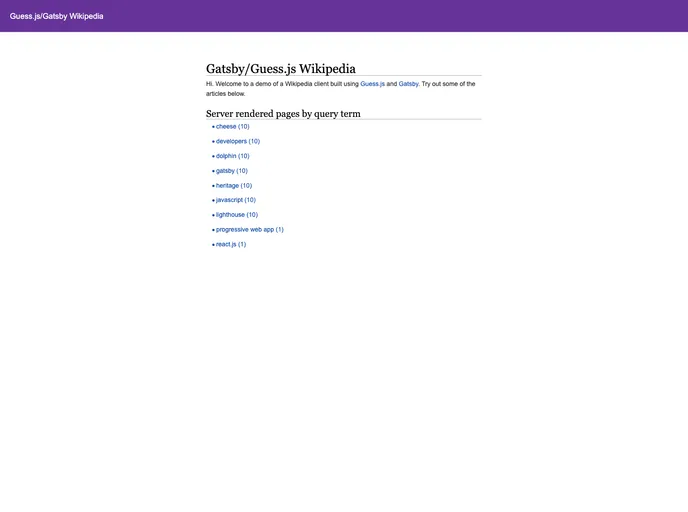Click the bullet marker before cheese
This screenshot has height=512, width=688.
pyautogui.click(x=213, y=127)
